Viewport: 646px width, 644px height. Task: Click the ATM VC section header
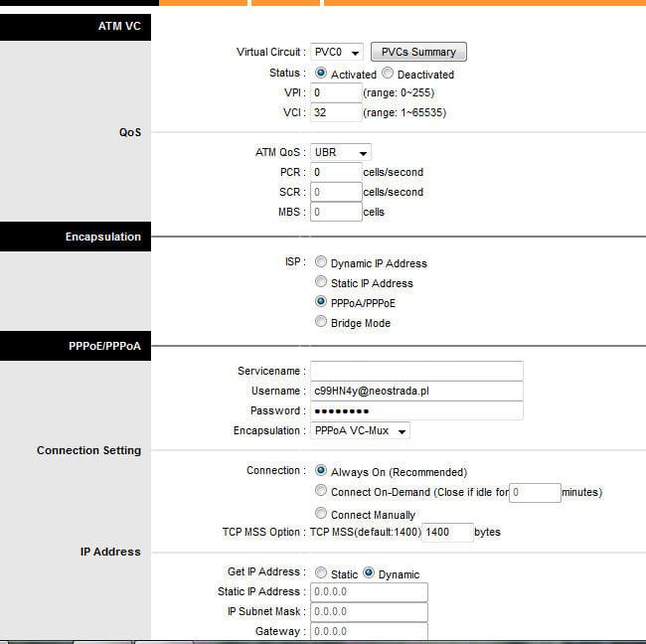[76, 27]
